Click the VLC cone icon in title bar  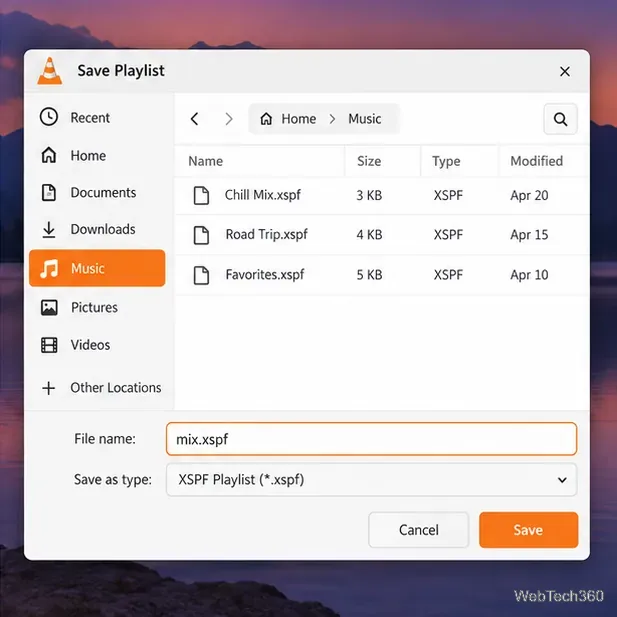pyautogui.click(x=50, y=71)
